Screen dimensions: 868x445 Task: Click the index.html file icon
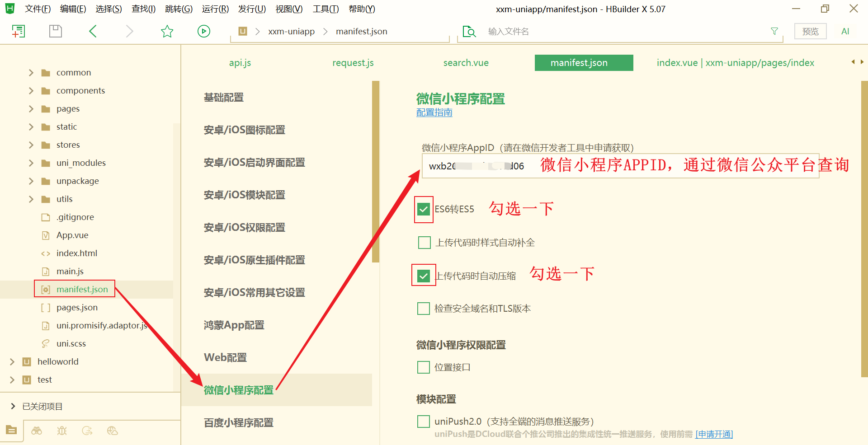click(46, 253)
